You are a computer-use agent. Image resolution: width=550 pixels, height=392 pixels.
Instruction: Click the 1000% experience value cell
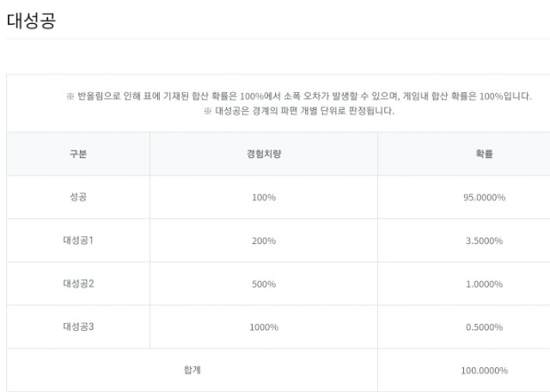(x=263, y=327)
